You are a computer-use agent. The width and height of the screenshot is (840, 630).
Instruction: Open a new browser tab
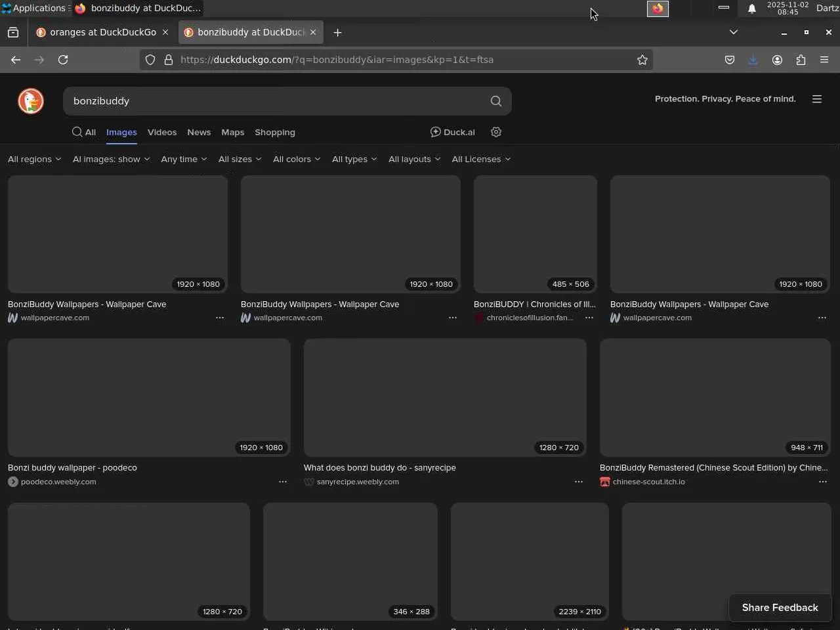point(337,32)
